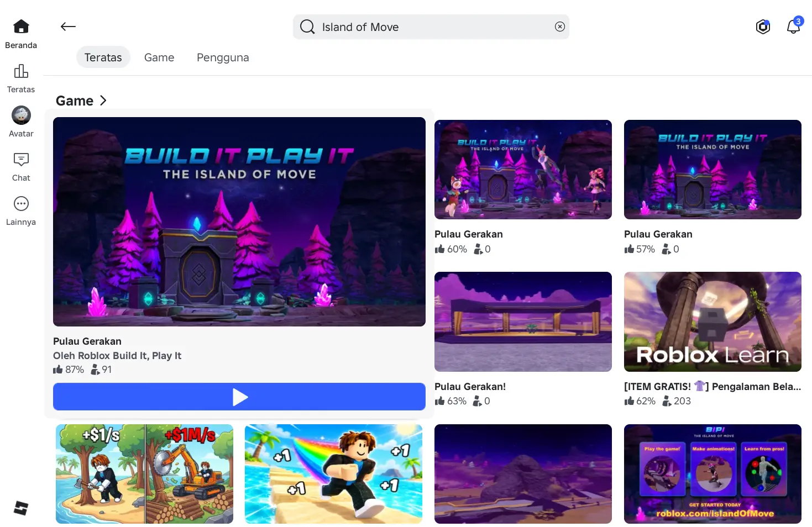This screenshot has width=812, height=527.
Task: Expand the Game section chevron
Action: click(103, 101)
